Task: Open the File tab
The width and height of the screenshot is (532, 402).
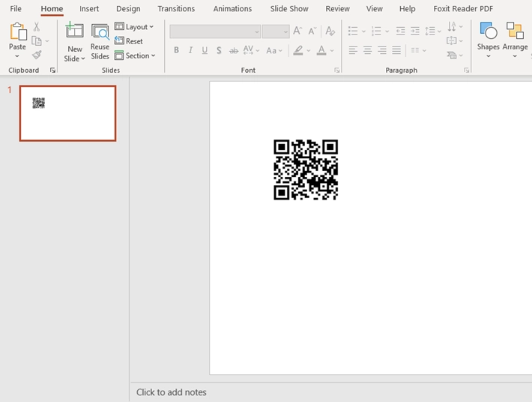Action: [x=16, y=9]
